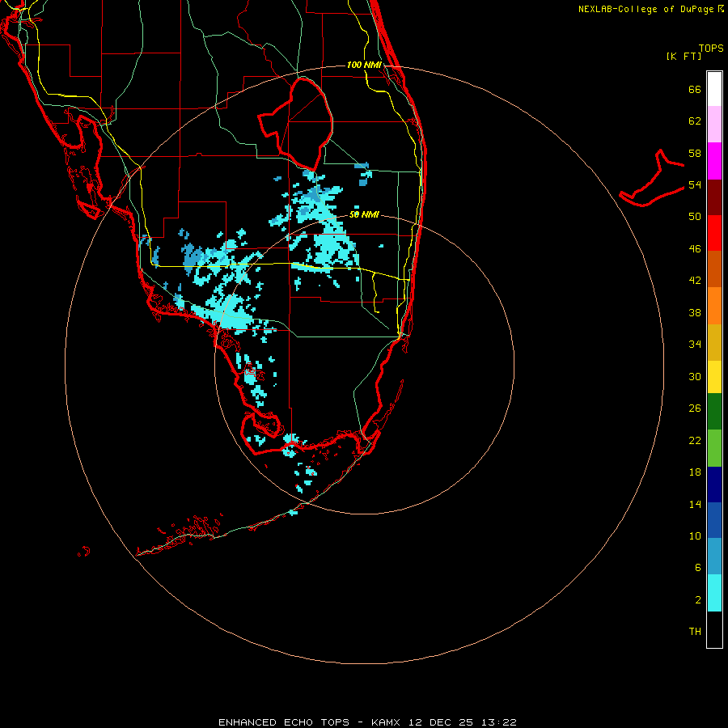
Task: Pick the light steel-blue legend swatch
Action: point(714,557)
